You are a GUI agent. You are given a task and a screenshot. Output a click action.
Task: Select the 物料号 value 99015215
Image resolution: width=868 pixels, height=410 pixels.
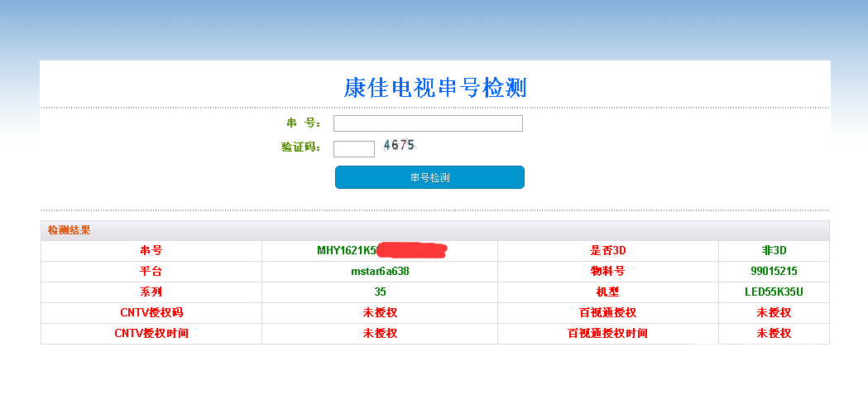coord(774,272)
